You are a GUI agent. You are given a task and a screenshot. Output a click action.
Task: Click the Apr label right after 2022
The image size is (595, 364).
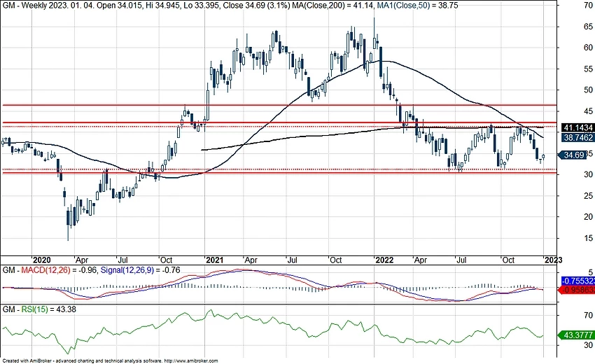tap(421, 260)
